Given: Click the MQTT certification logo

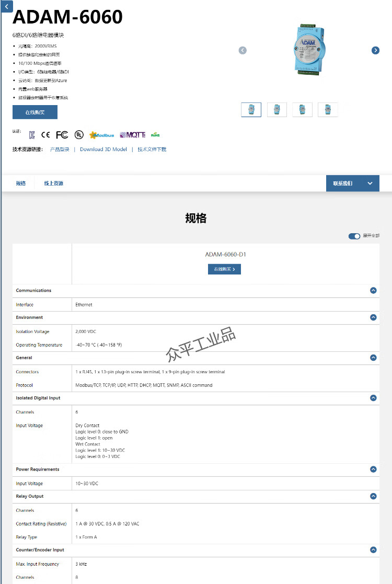Looking at the screenshot, I should click(132, 135).
